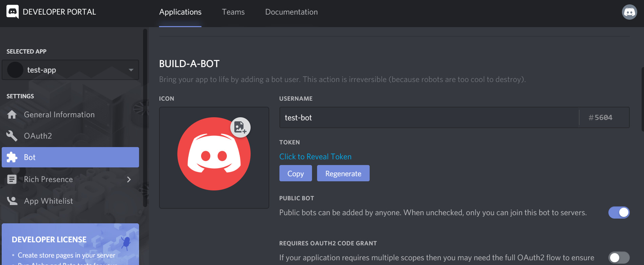644x265 pixels.
Task: Click the 'TOKEN' label
Action: [x=290, y=142]
